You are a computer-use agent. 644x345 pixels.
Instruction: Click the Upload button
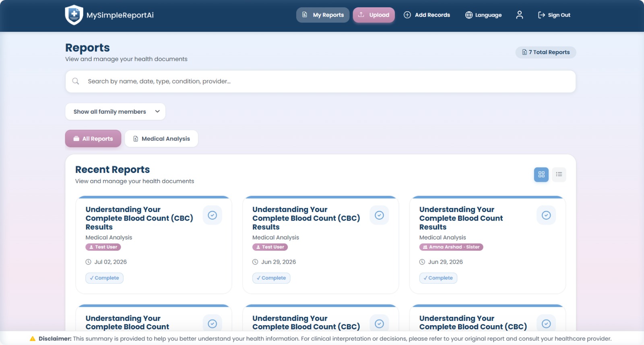pos(374,15)
